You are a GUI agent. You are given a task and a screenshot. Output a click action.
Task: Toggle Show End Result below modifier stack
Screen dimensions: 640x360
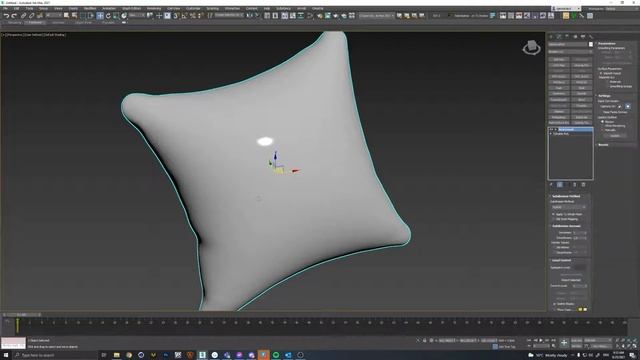560,185
